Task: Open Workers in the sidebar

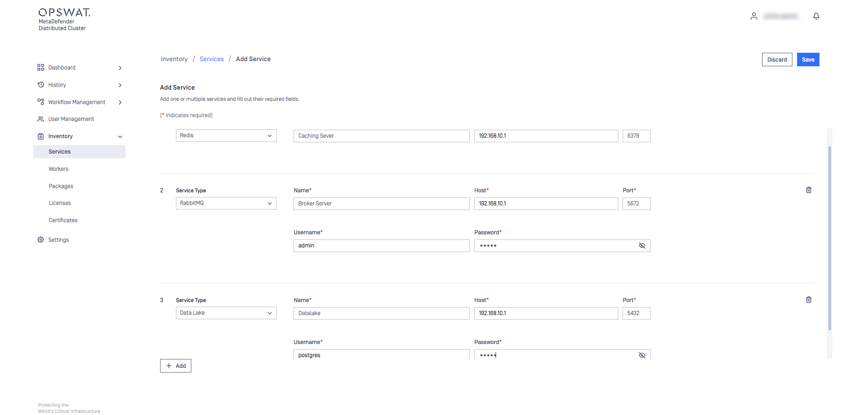Action: click(x=59, y=169)
